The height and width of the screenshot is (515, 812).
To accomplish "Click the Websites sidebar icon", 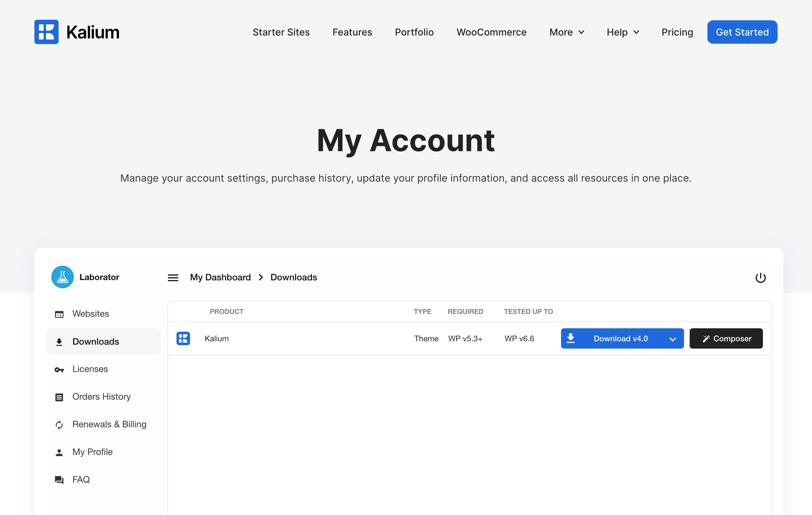I will [59, 314].
